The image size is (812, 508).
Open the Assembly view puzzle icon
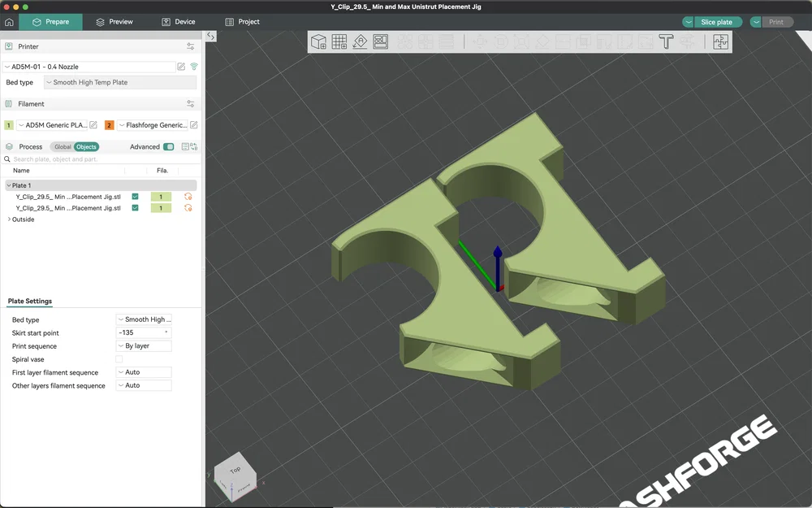721,42
